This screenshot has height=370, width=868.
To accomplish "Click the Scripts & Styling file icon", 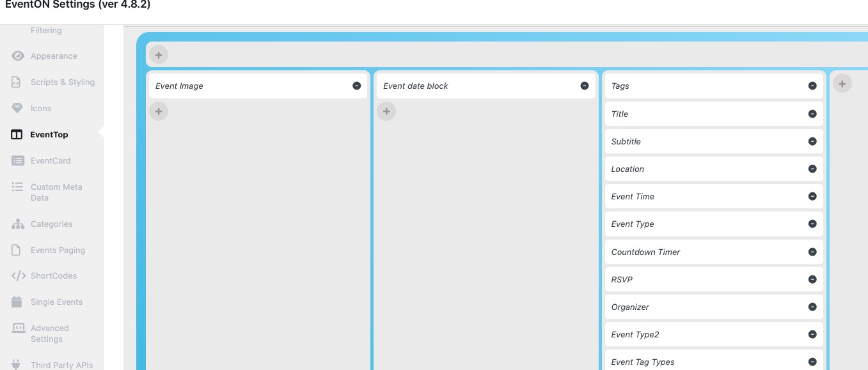I will [x=17, y=82].
